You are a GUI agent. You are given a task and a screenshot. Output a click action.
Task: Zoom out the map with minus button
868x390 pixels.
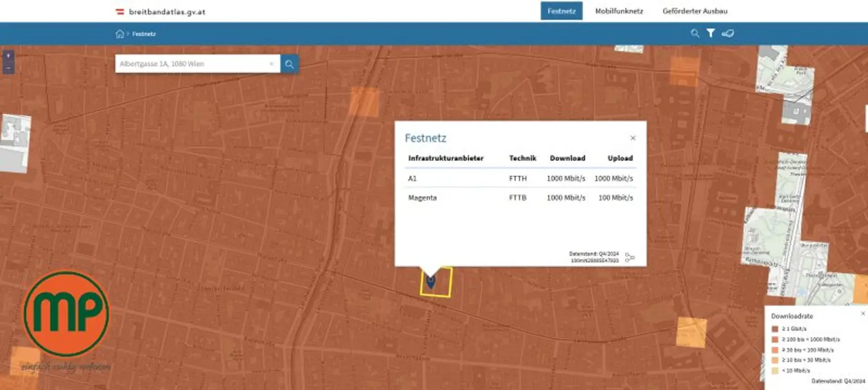8,68
